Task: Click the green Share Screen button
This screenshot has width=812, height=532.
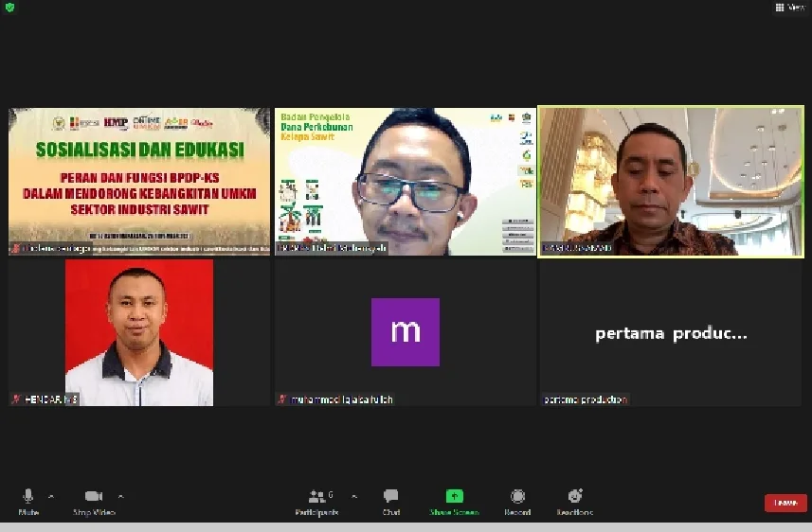Action: [454, 502]
